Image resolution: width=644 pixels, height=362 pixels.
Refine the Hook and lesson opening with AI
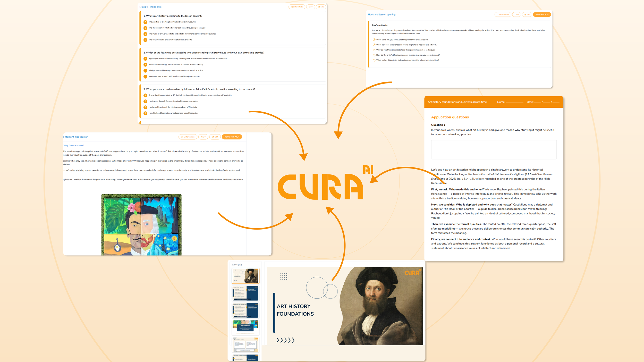542,15
